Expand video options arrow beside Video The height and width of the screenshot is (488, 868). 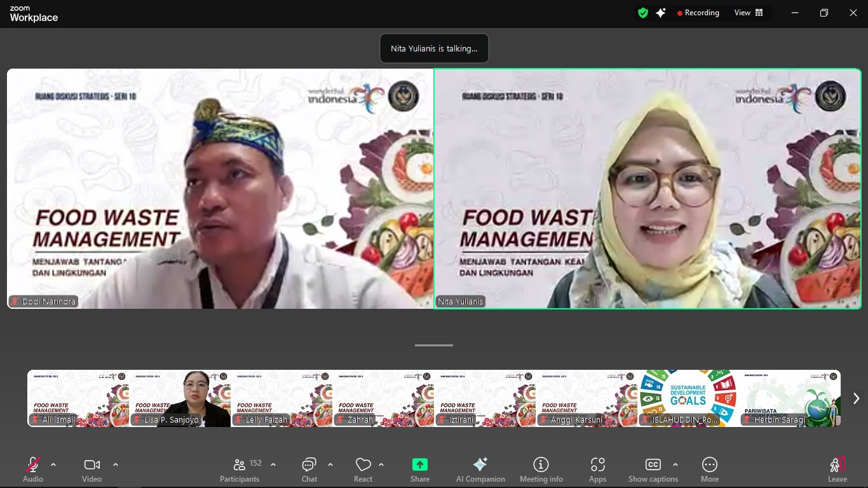[x=116, y=464]
